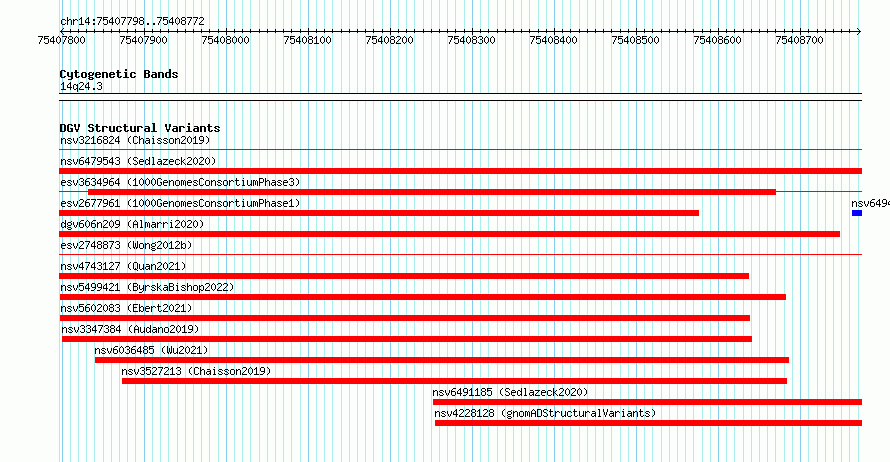
Task: Click the nsv6036485 (Wu2021) label
Action: (152, 350)
